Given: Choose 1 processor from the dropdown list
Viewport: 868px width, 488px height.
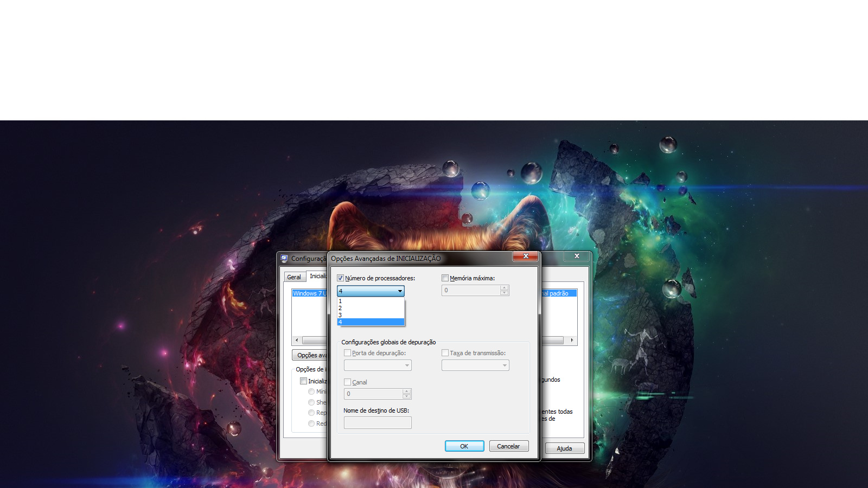Looking at the screenshot, I should 371,301.
